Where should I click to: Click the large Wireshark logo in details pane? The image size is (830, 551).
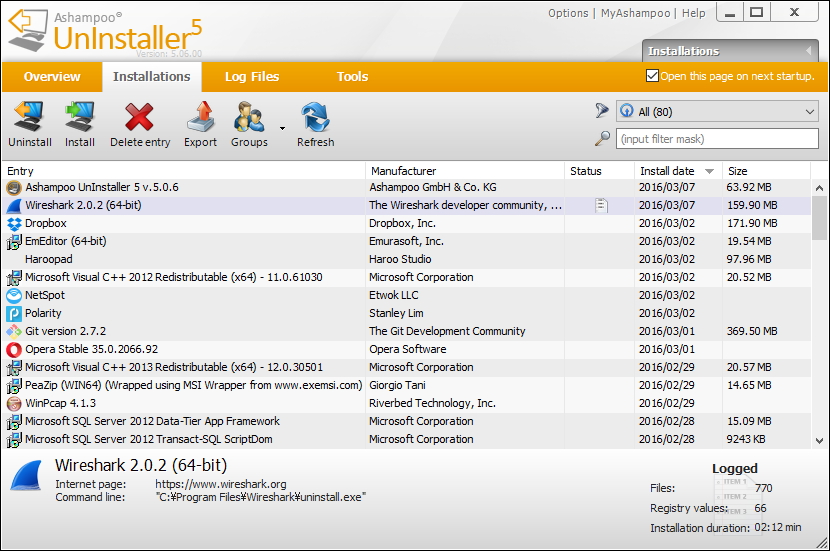point(26,475)
